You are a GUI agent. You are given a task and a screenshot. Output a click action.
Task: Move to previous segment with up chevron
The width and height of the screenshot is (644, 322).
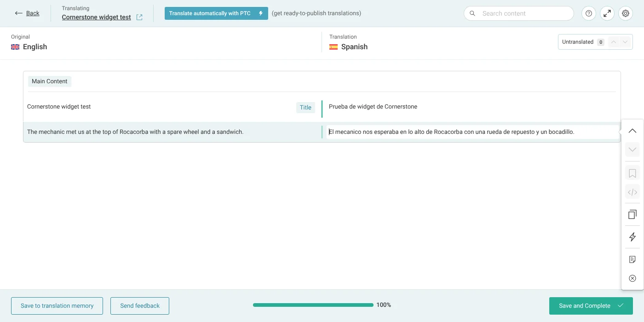click(632, 131)
